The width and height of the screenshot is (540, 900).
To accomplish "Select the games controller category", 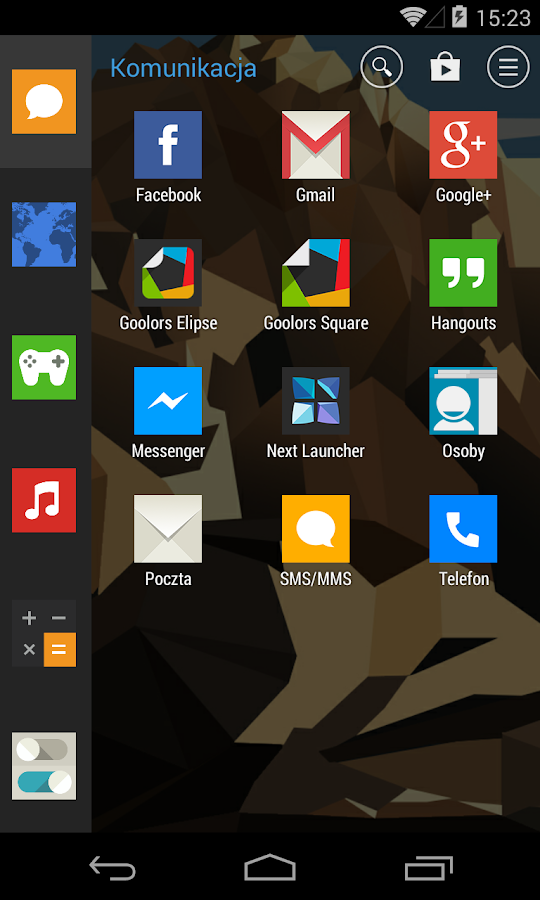I will click(44, 367).
